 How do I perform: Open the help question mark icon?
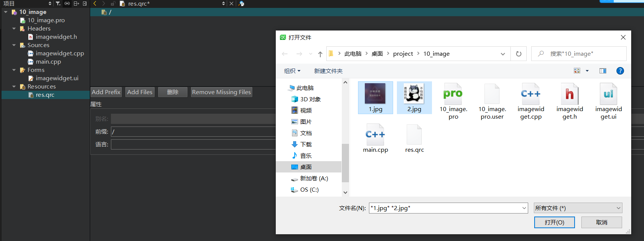620,71
